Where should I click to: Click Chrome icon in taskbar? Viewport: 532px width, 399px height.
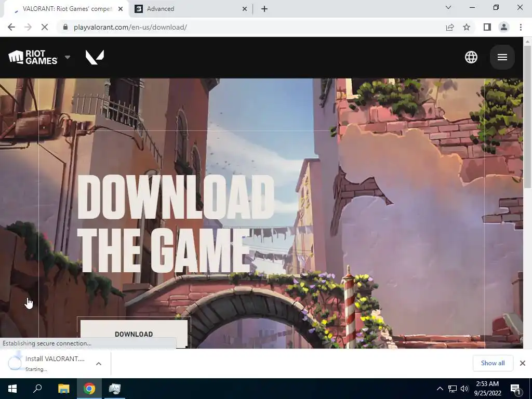tap(89, 389)
